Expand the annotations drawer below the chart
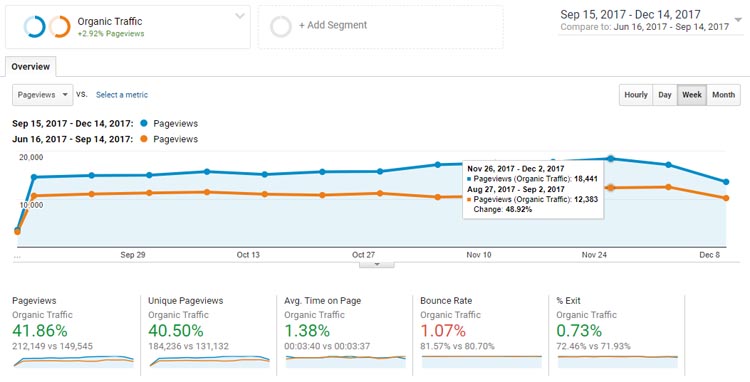 pyautogui.click(x=376, y=264)
